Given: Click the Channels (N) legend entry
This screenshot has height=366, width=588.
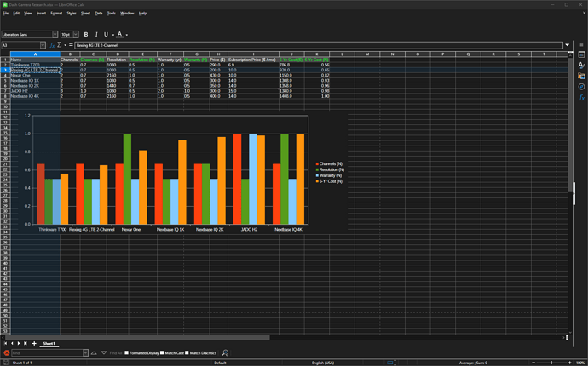Looking at the screenshot, I should 329,163.
